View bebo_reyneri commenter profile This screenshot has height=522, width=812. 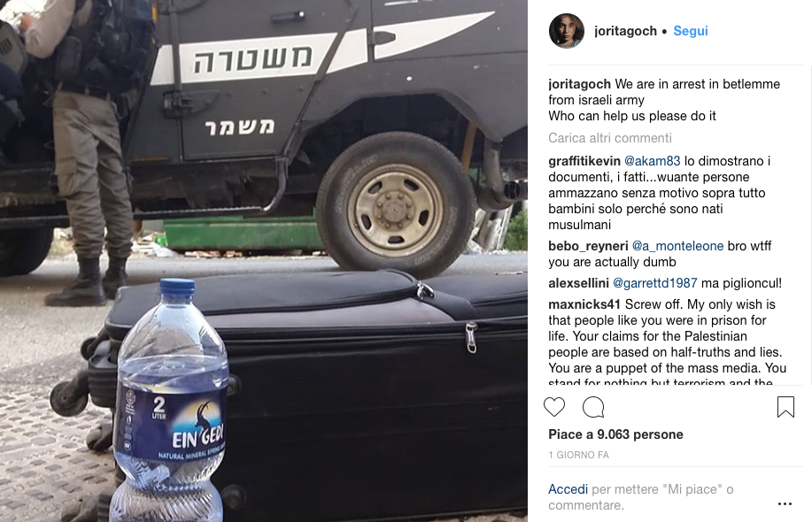click(x=588, y=246)
